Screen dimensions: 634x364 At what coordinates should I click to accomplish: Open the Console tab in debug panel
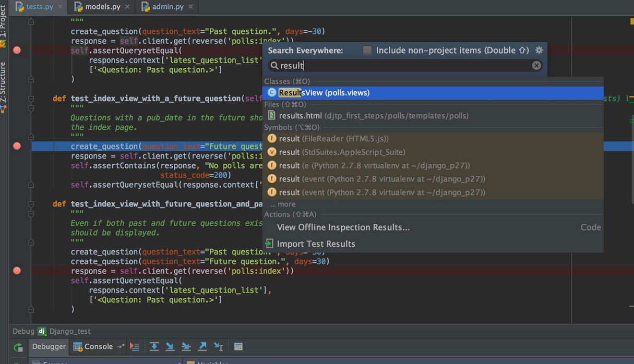click(99, 346)
